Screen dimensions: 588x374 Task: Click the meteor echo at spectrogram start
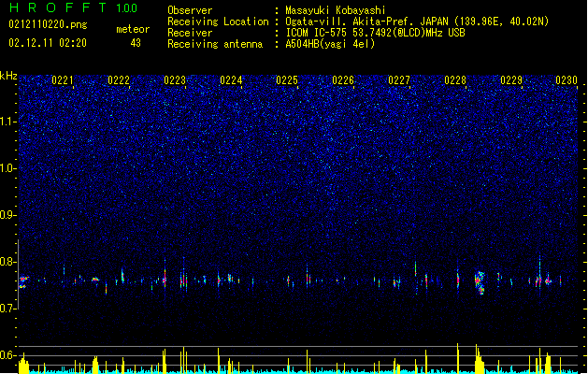coord(23,282)
